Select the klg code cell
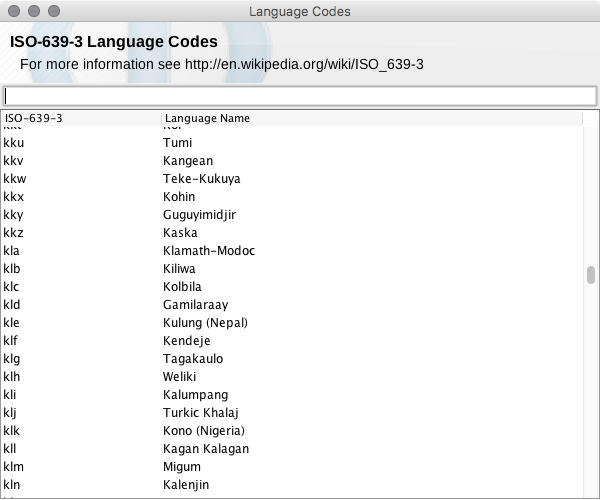 12,358
